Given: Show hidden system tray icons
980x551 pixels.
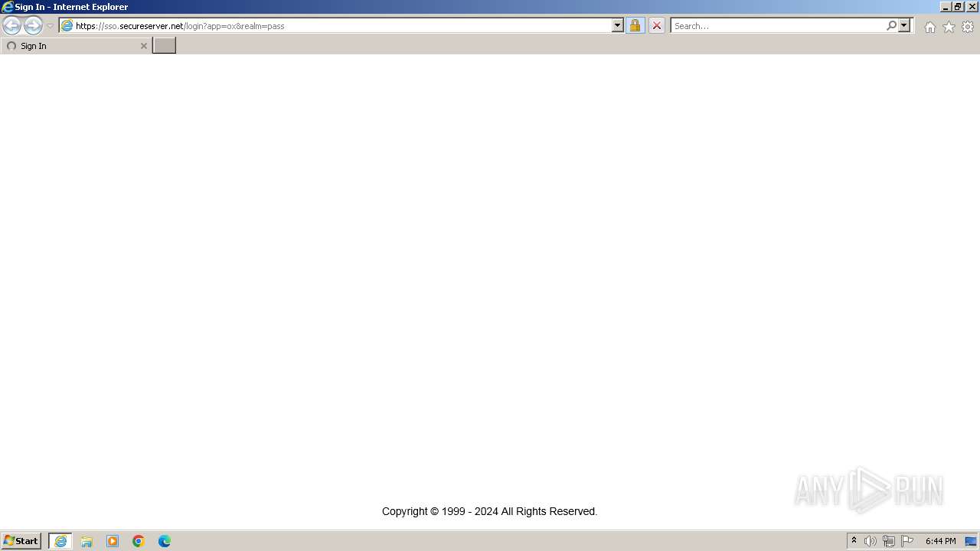Looking at the screenshot, I should [854, 541].
